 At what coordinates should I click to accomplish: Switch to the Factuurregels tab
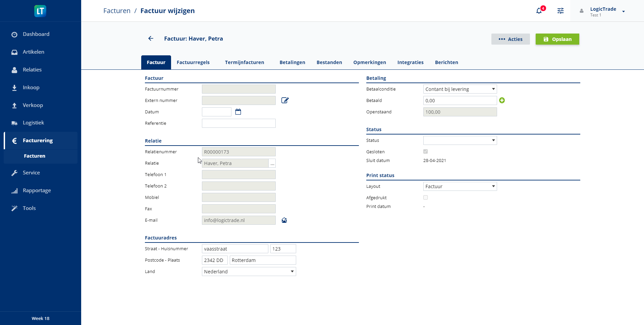[x=193, y=62]
